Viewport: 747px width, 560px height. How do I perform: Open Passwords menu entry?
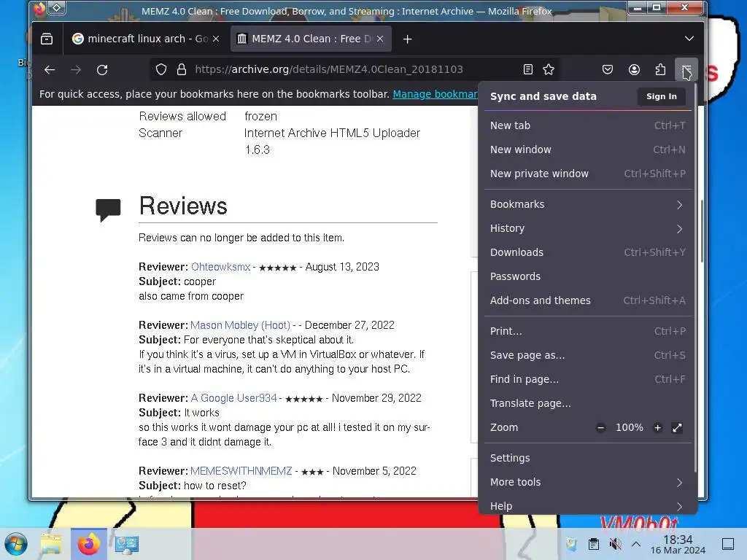click(588, 276)
